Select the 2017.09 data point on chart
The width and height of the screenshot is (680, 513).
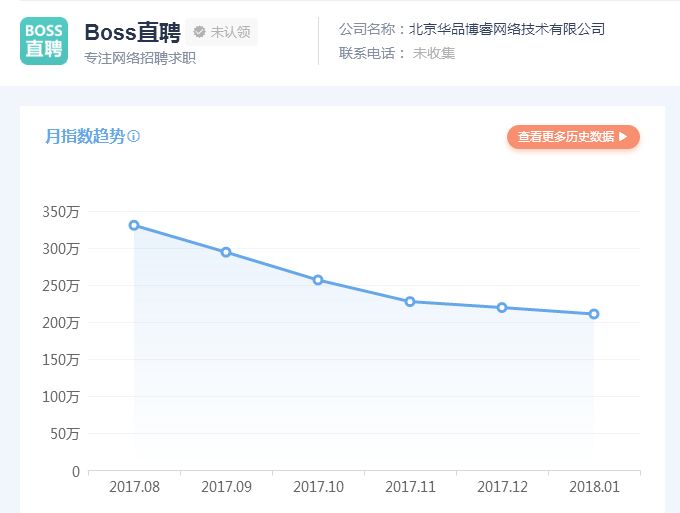click(x=226, y=252)
